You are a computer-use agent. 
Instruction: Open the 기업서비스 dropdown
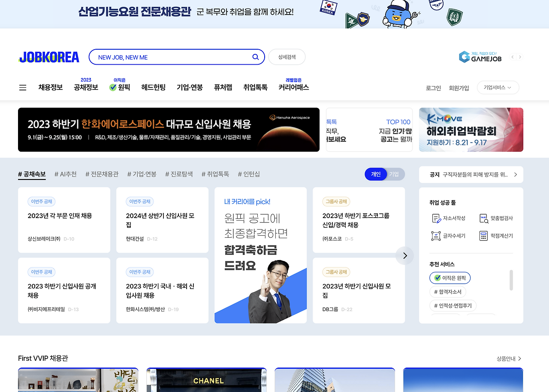coord(498,87)
